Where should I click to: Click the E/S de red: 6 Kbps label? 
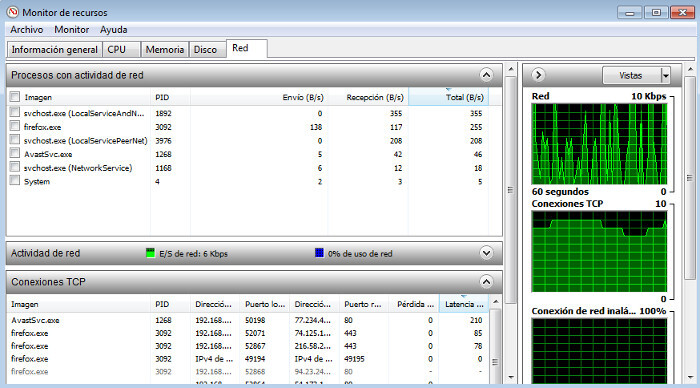coord(193,254)
